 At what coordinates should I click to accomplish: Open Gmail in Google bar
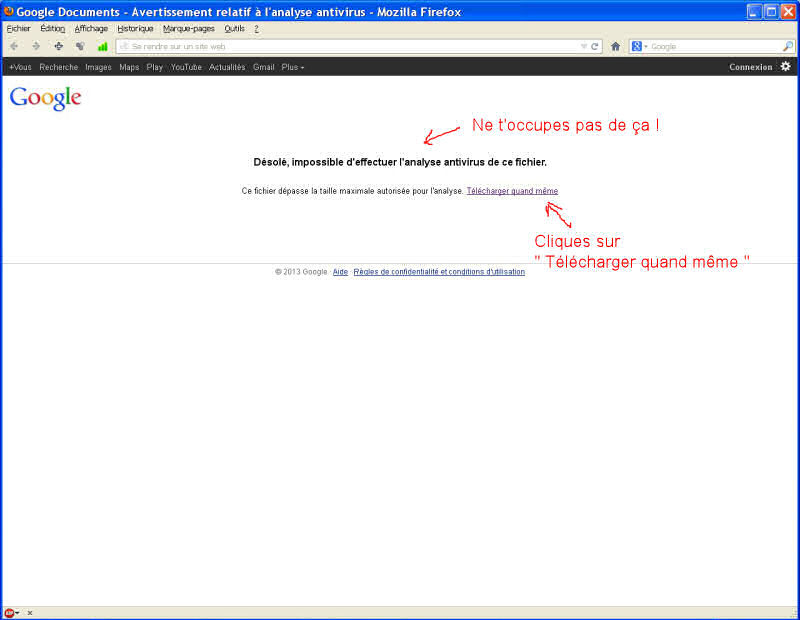point(264,67)
